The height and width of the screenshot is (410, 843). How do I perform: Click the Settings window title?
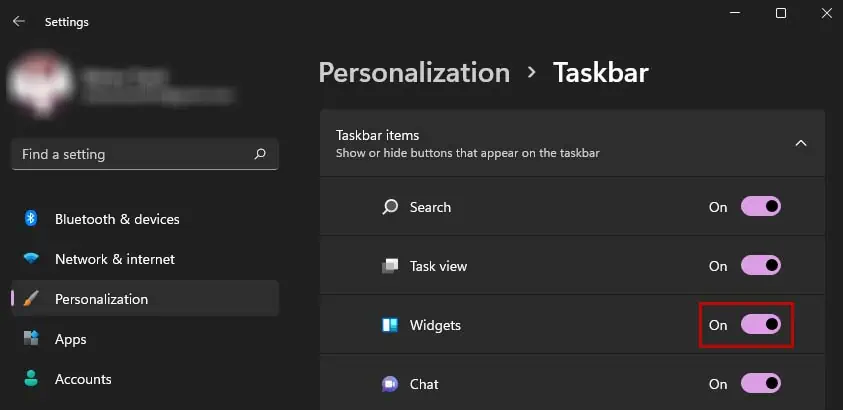(67, 22)
